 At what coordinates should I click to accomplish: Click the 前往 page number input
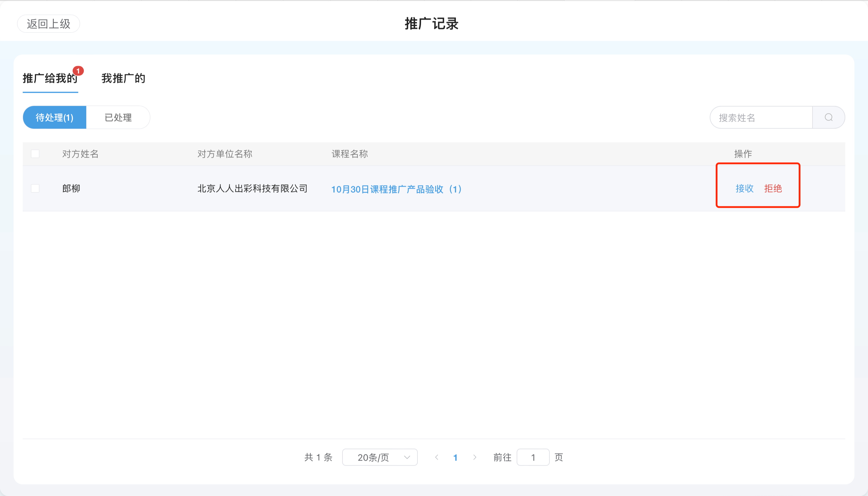[533, 457]
